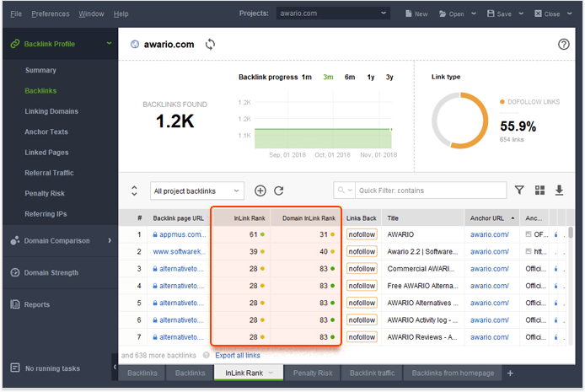Click the New project icon

pos(409,13)
